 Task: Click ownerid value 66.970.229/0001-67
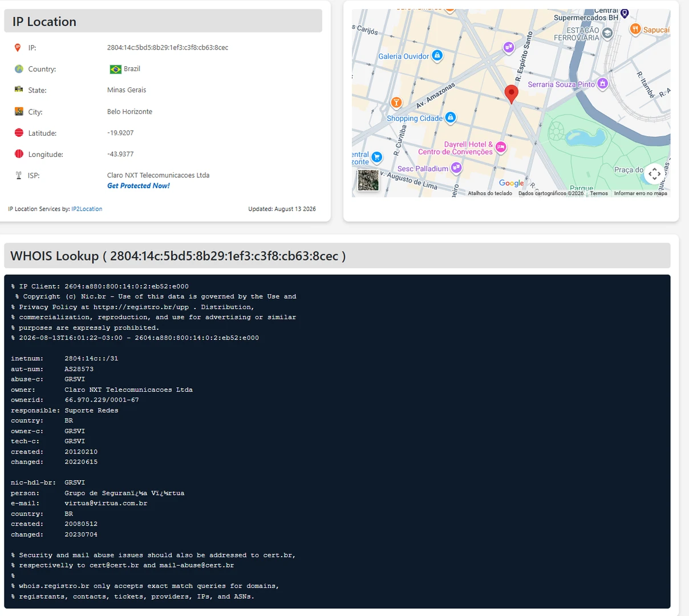tap(102, 400)
